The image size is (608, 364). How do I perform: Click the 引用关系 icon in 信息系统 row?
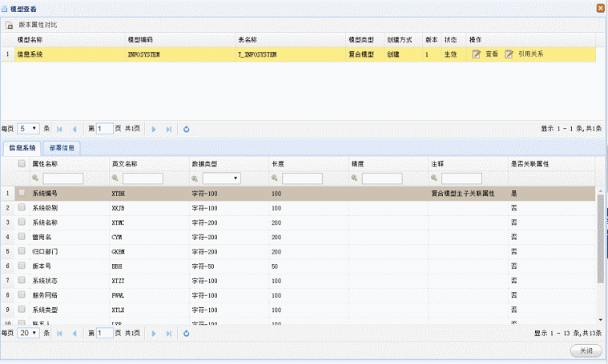[x=509, y=54]
